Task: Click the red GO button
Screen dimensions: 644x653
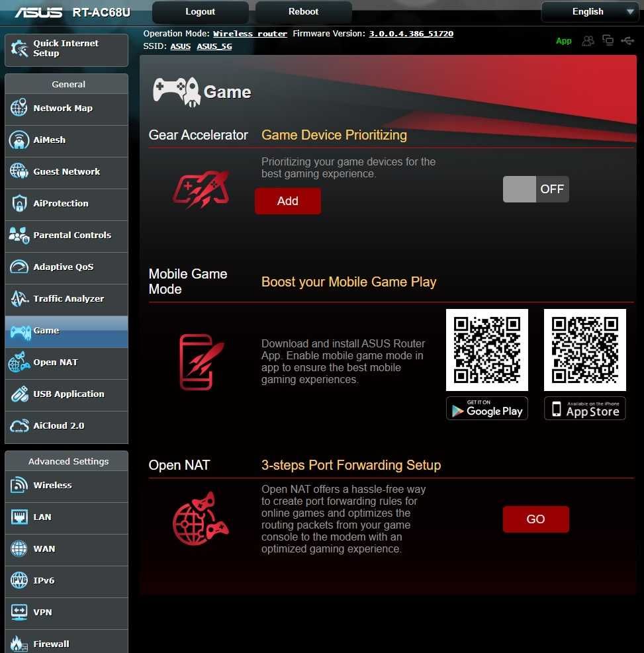Action: tap(535, 519)
